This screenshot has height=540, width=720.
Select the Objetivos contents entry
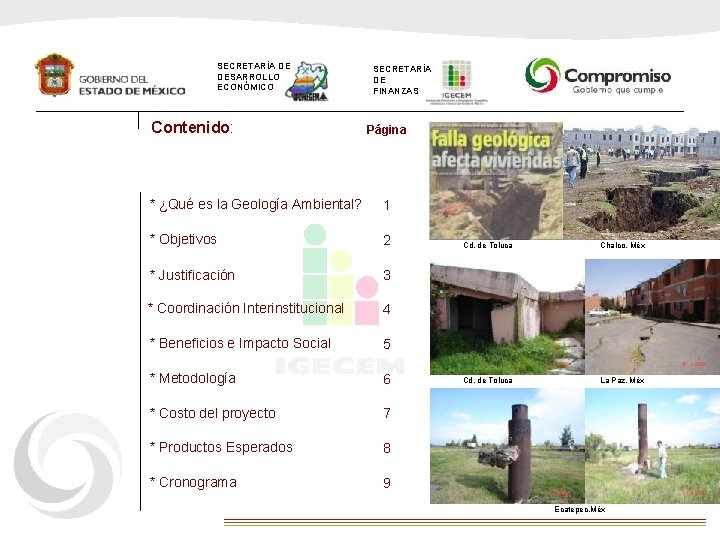[183, 239]
